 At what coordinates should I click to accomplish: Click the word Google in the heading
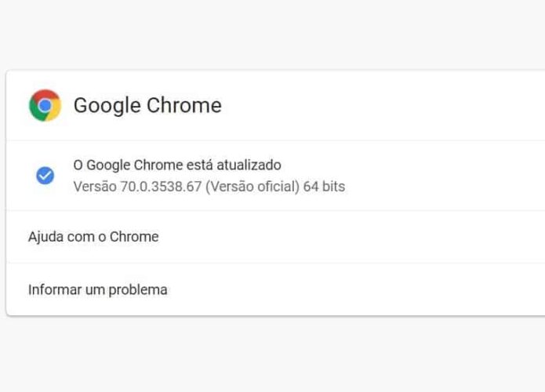[x=107, y=105]
